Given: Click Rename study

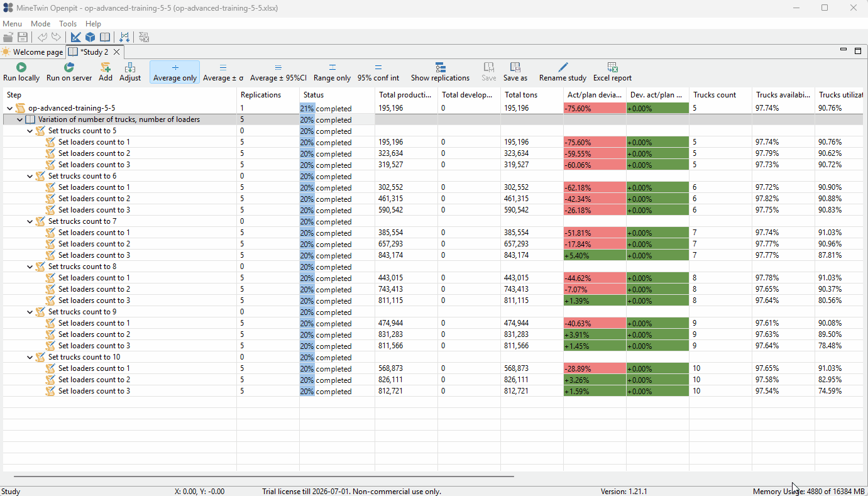Looking at the screenshot, I should click(x=563, y=72).
